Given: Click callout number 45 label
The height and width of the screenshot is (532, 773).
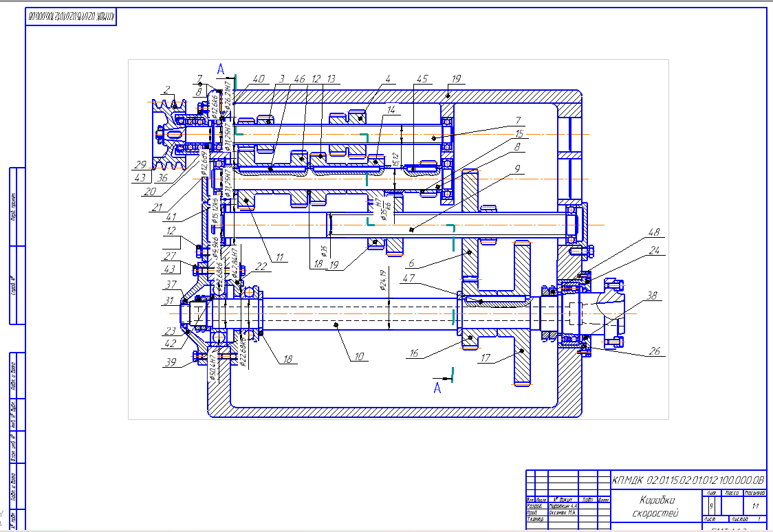Looking at the screenshot, I should 422,79.
